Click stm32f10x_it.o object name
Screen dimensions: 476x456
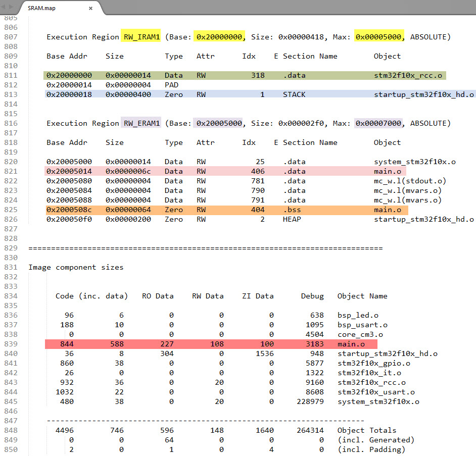click(x=369, y=373)
